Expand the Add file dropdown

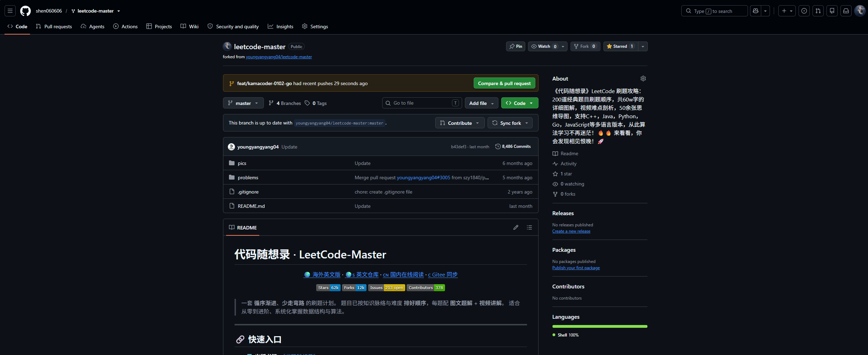[x=482, y=103]
